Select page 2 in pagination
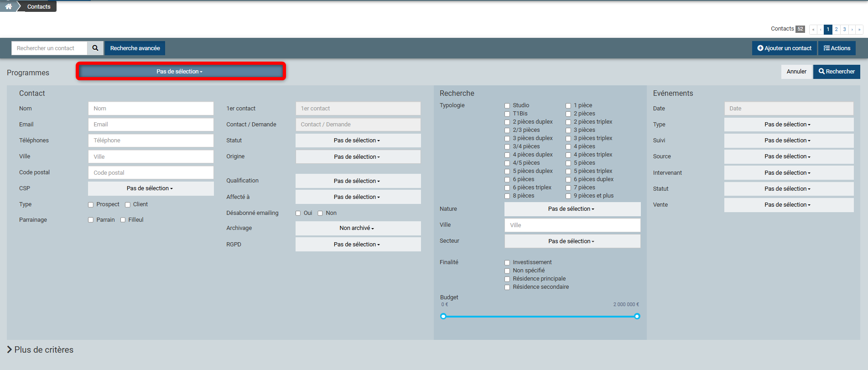The height and width of the screenshot is (370, 868). point(836,29)
